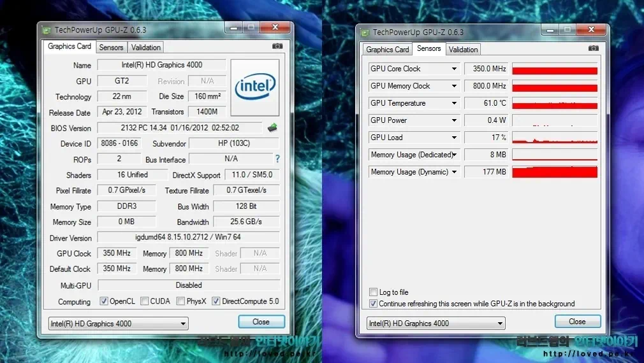Click Multi-GPU value Disabled
The image size is (644, 363).
click(189, 285)
